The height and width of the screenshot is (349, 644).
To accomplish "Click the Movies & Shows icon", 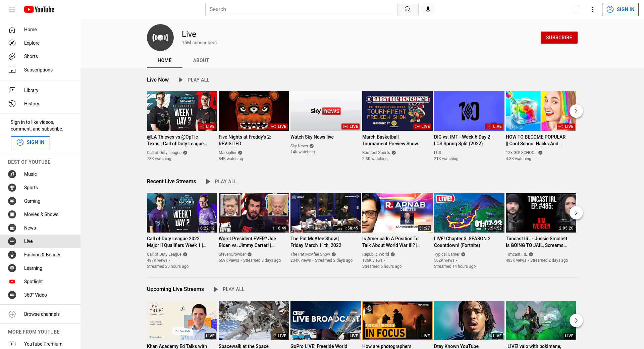I will click(12, 214).
